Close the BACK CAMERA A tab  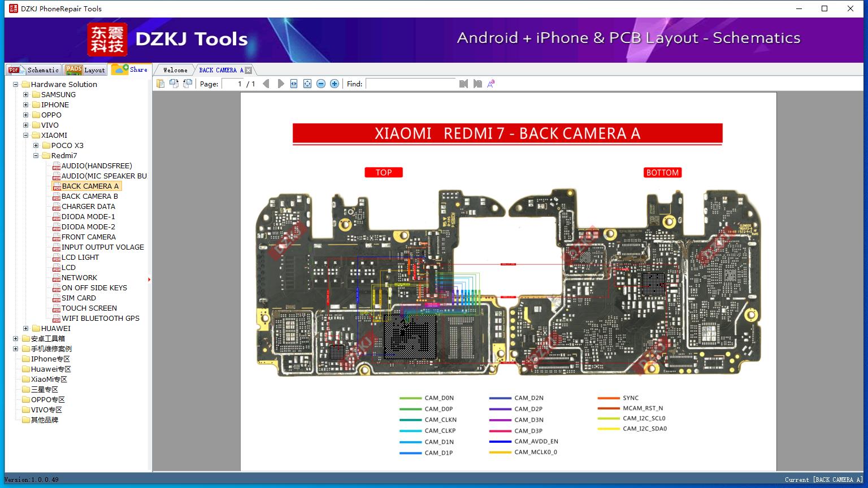point(248,70)
